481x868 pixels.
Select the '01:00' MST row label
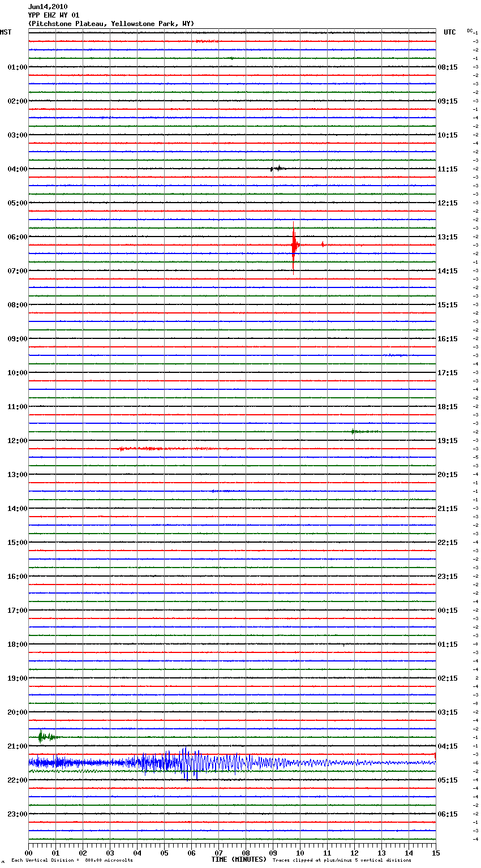[x=18, y=67]
